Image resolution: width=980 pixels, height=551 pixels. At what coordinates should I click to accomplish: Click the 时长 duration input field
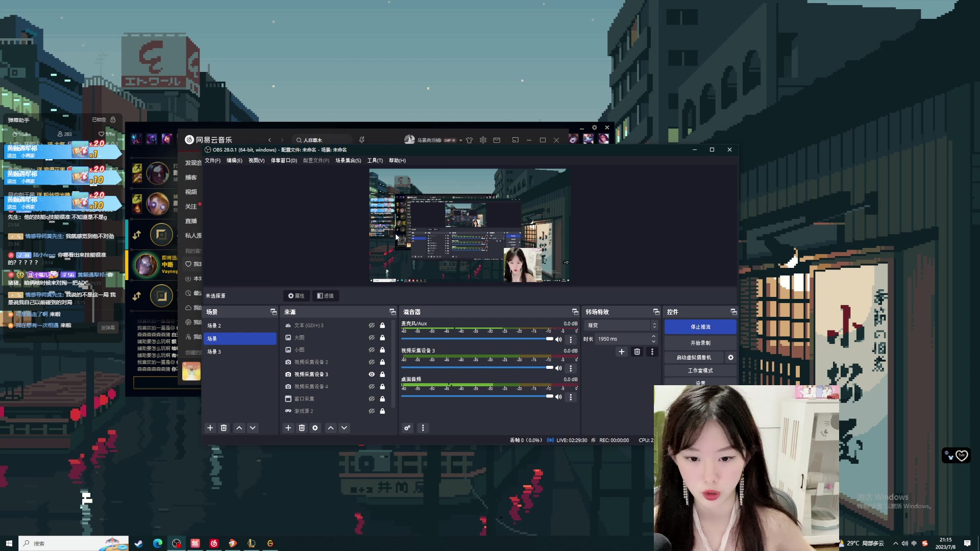tap(622, 339)
